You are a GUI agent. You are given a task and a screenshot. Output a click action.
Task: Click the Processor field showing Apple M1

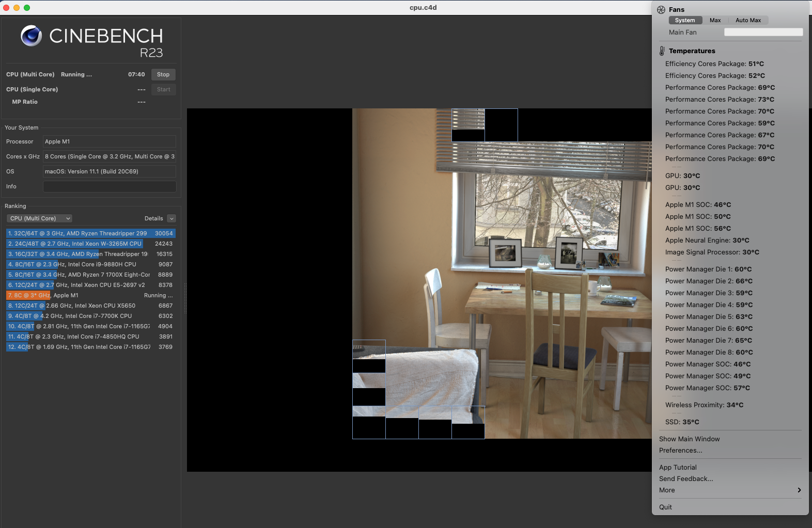(110, 141)
